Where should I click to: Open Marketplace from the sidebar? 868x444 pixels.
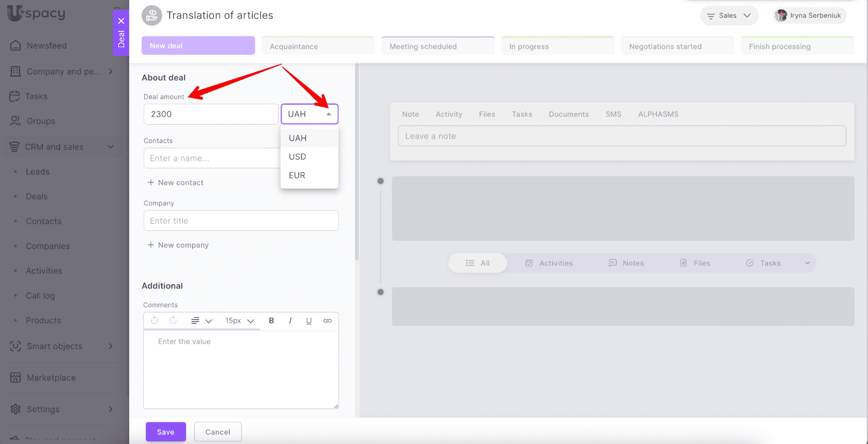(51, 378)
